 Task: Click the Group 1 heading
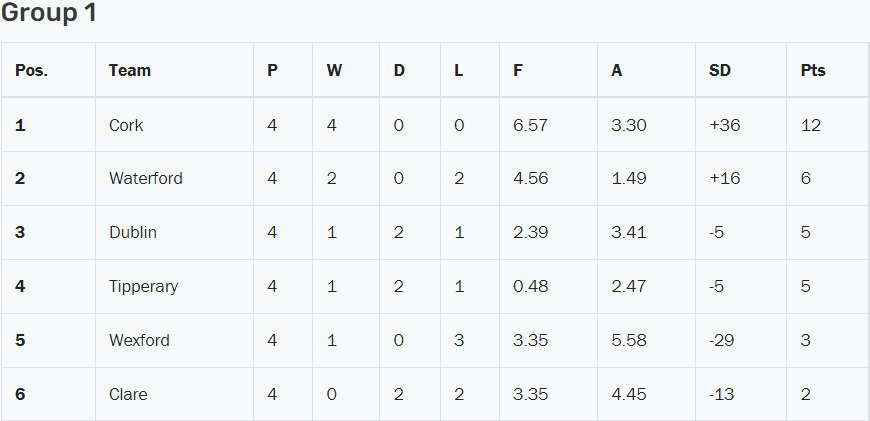click(x=49, y=14)
